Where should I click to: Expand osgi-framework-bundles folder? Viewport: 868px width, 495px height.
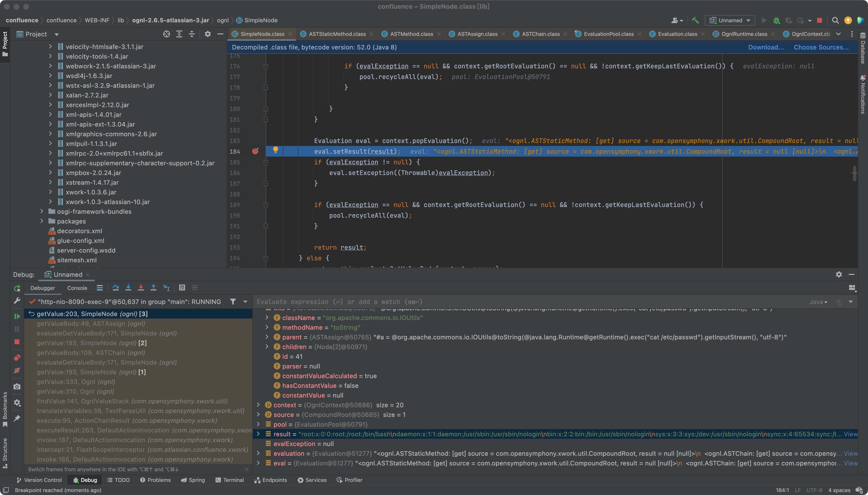[x=42, y=211]
